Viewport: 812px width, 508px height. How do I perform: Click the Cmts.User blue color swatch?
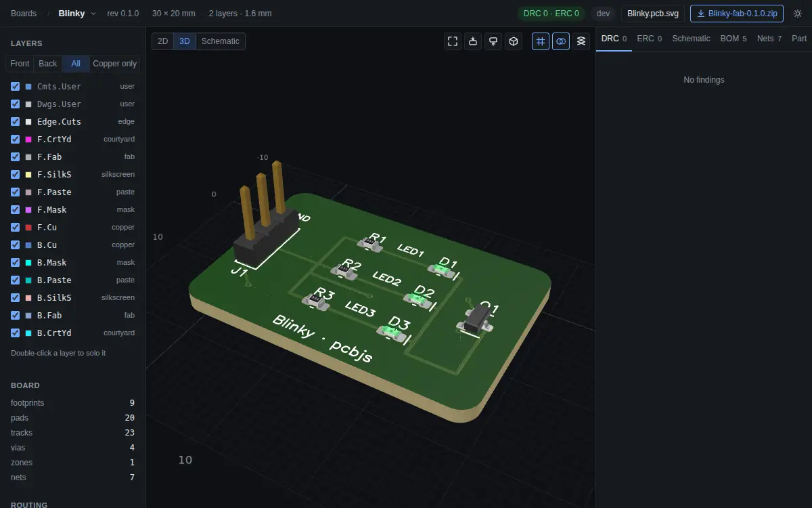28,87
